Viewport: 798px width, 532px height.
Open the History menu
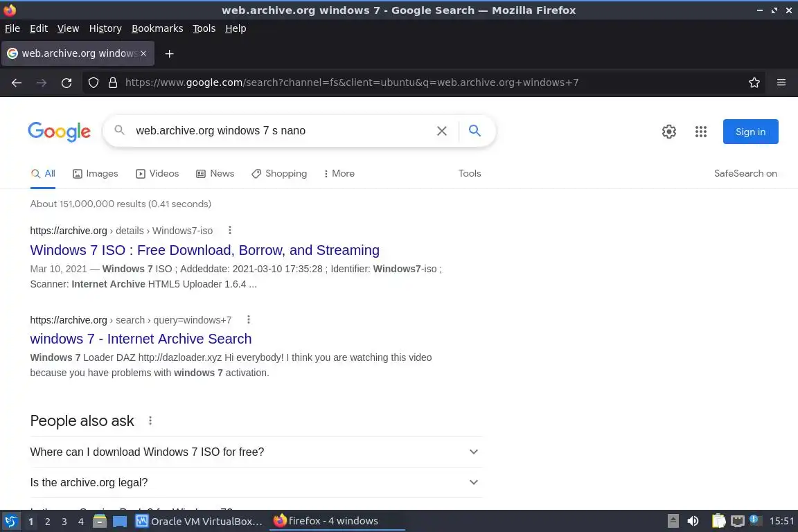[x=105, y=28]
